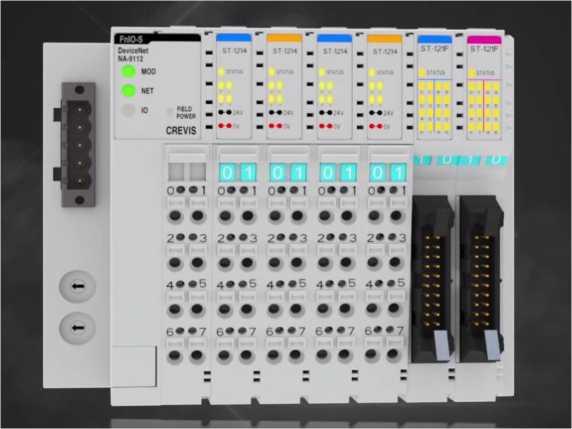The width and height of the screenshot is (572, 429).
Task: Click the right 20-pin ribbon header connector
Action: coord(482,279)
